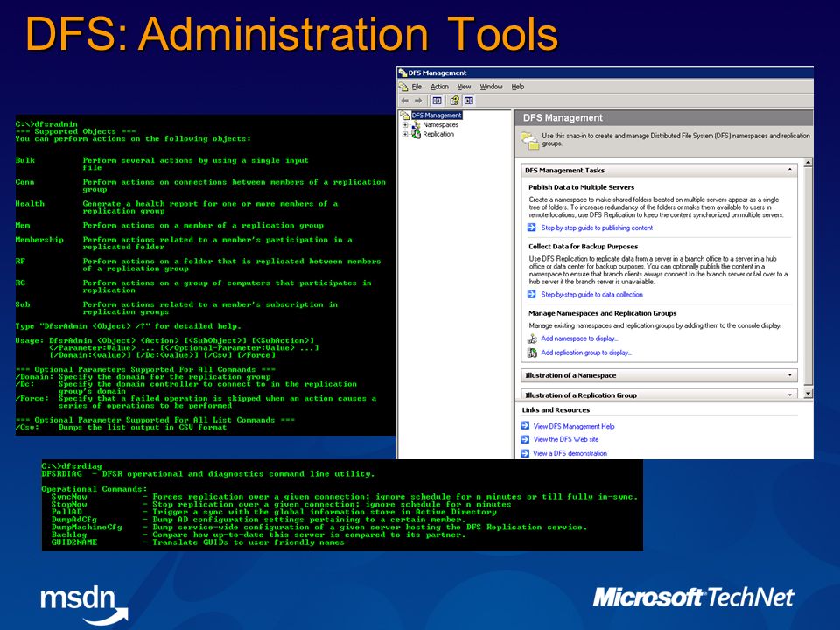Toggle the Show/Hide Action Pane toolbar button

[x=469, y=101]
